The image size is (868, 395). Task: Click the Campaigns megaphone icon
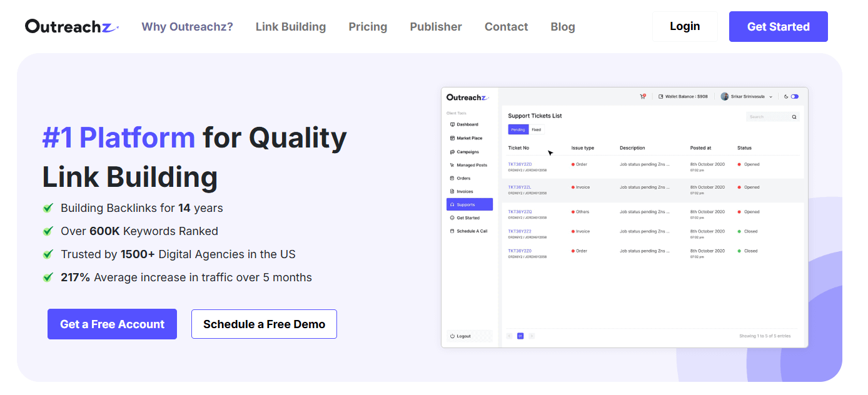coord(452,152)
